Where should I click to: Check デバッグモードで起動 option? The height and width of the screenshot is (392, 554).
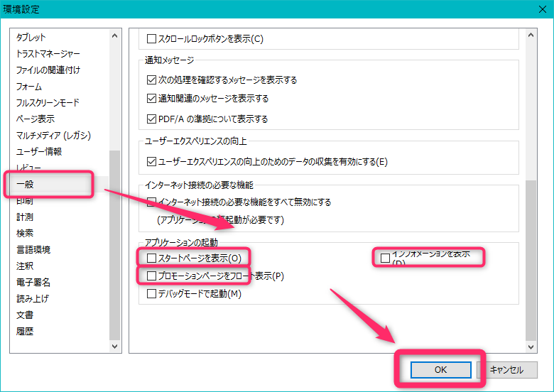151,293
